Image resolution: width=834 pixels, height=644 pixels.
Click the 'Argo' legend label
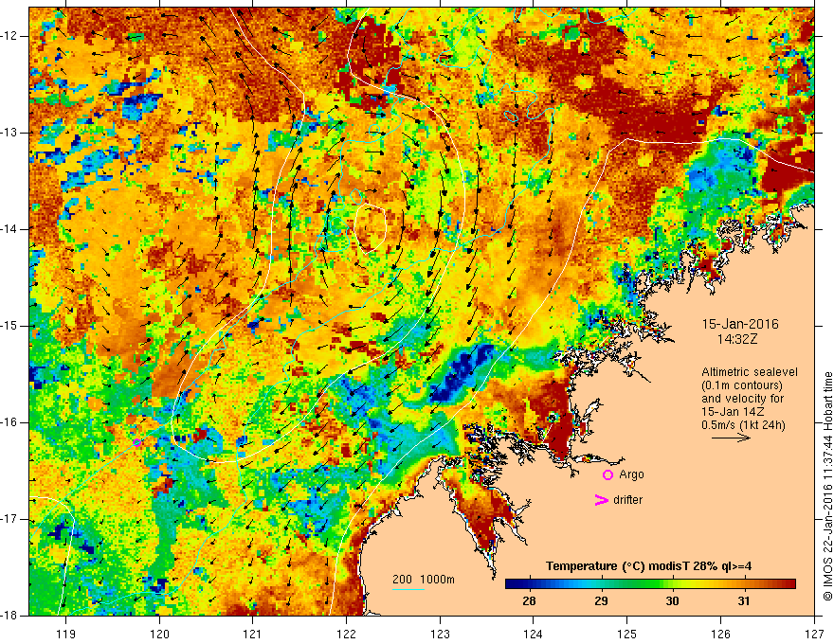(x=631, y=474)
